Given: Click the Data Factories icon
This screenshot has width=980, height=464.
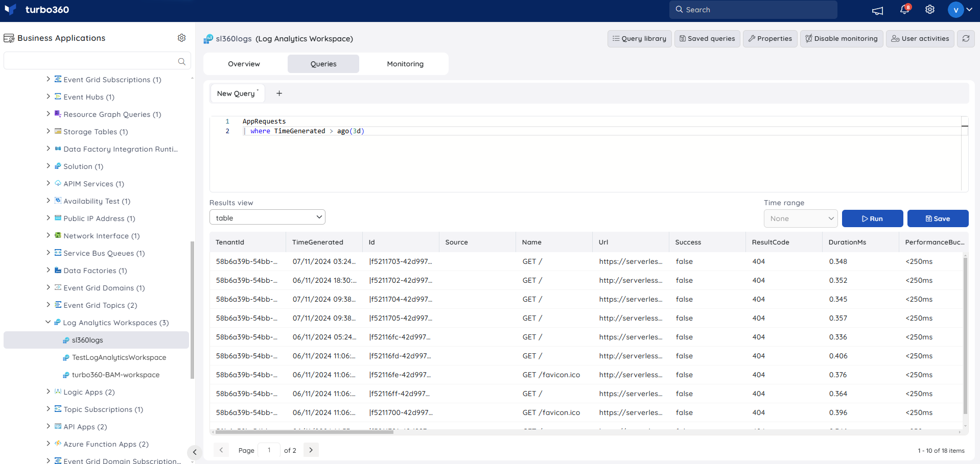Looking at the screenshot, I should pyautogui.click(x=58, y=270).
